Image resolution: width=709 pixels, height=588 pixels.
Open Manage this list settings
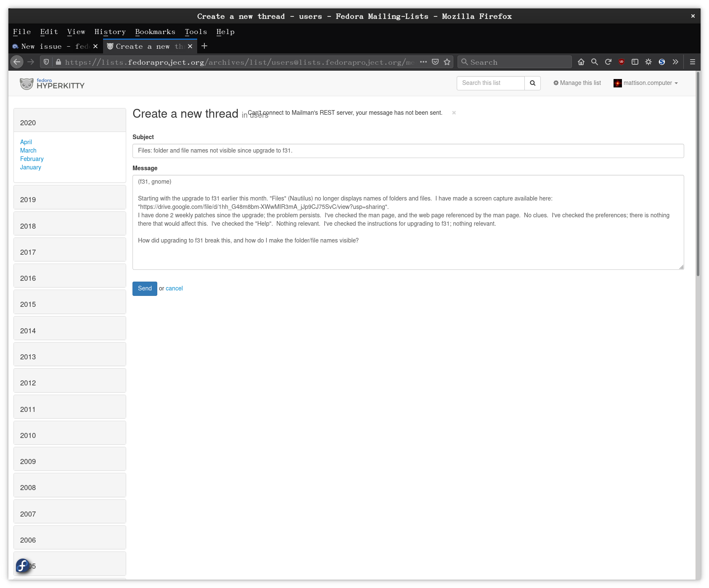coord(577,83)
